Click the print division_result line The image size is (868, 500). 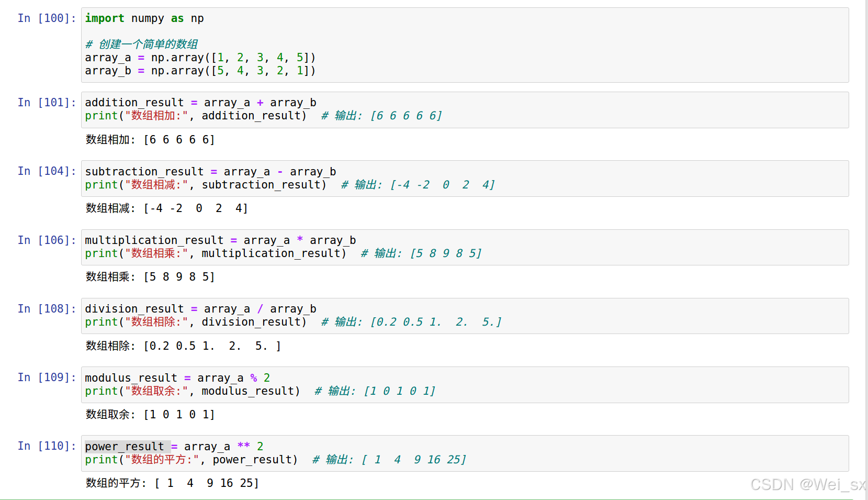(294, 322)
